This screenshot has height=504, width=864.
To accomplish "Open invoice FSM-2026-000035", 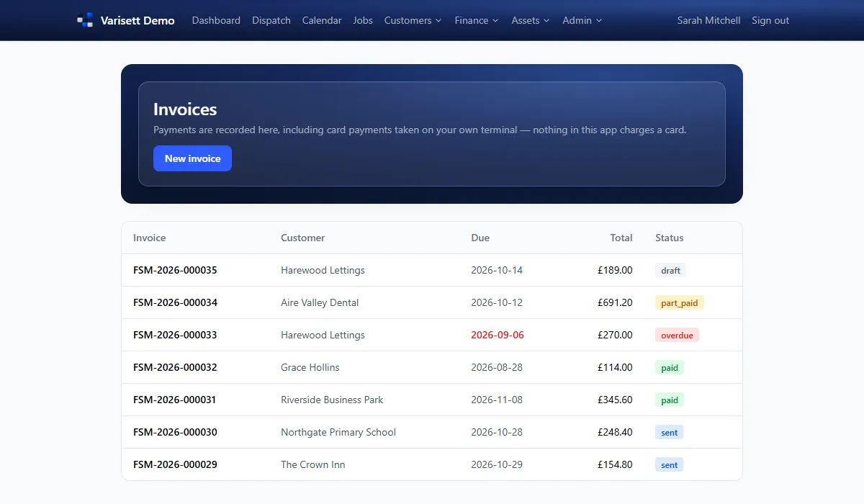I will (175, 270).
